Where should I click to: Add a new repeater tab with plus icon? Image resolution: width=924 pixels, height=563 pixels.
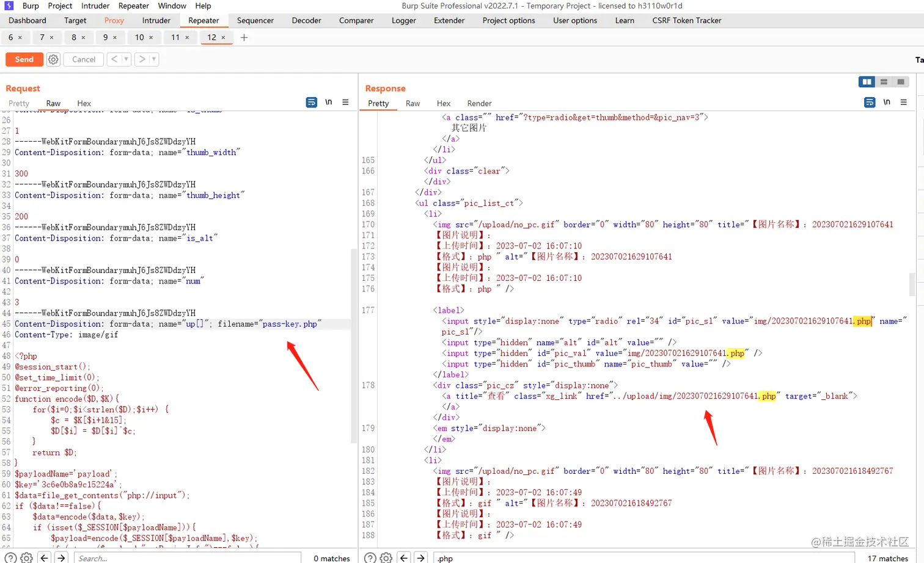click(244, 38)
